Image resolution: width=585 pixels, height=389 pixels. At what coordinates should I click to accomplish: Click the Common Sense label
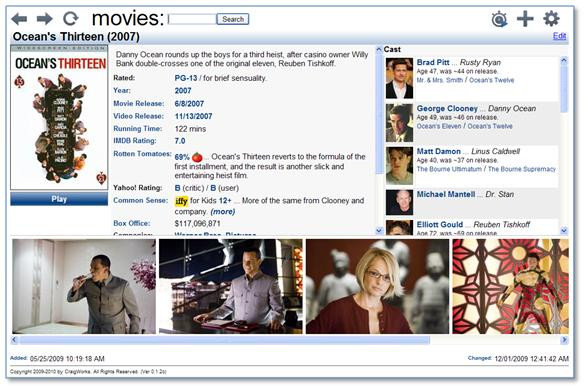click(x=141, y=200)
